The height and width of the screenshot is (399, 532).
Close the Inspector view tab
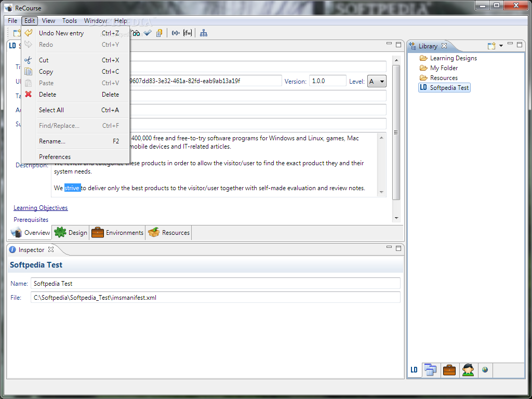51,249
